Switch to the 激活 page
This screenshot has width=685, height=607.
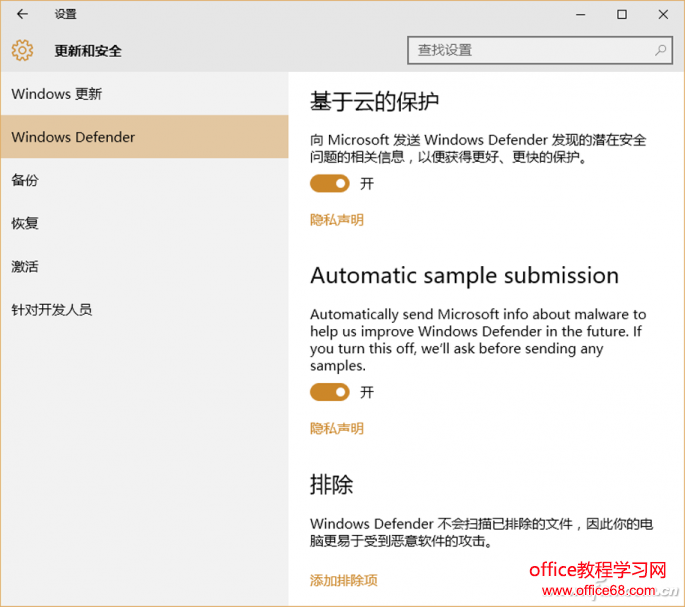[25, 266]
